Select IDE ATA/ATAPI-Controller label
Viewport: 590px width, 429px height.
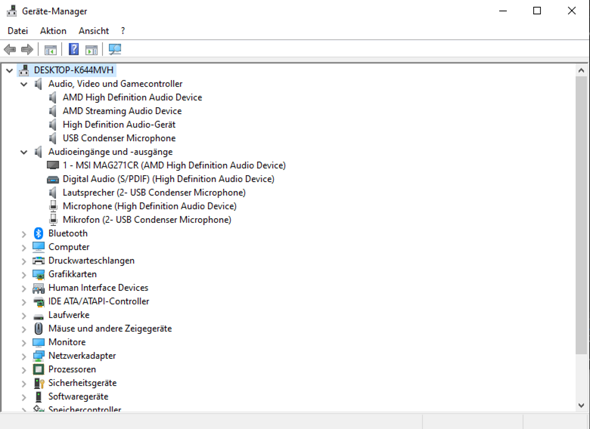pyautogui.click(x=99, y=301)
